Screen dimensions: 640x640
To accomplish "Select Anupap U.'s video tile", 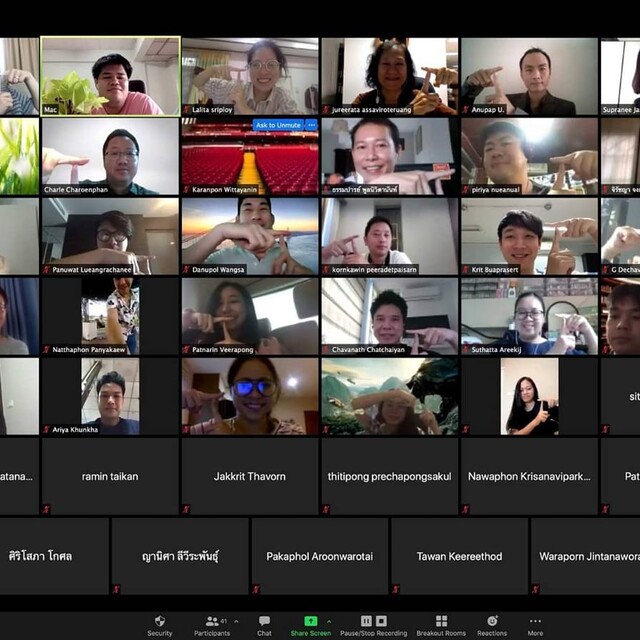I will (529, 76).
